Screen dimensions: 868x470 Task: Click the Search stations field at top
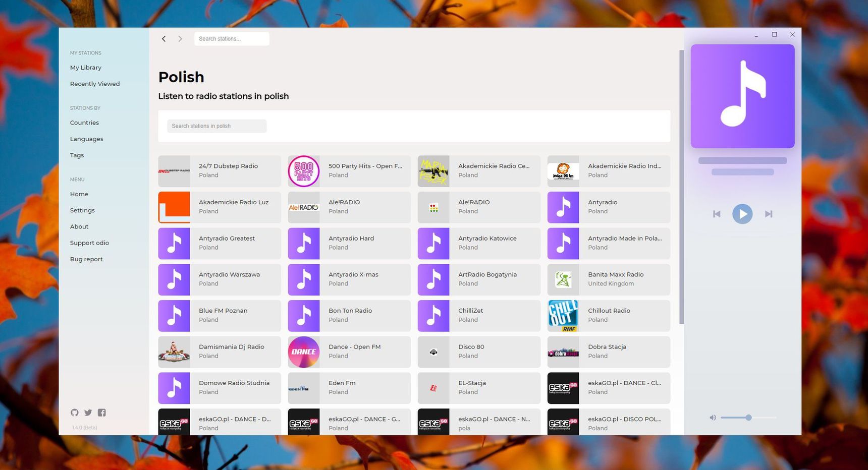point(232,39)
